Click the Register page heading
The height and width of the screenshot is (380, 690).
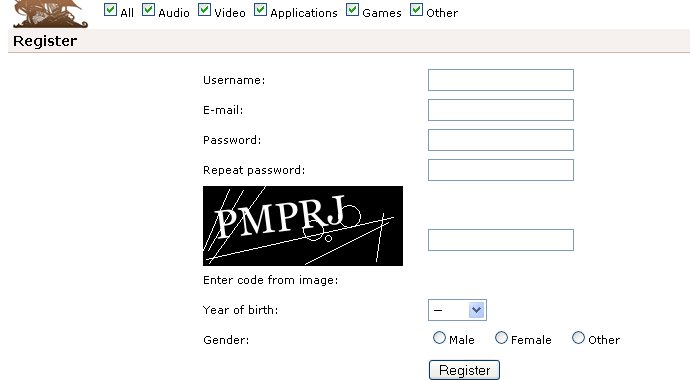45,41
